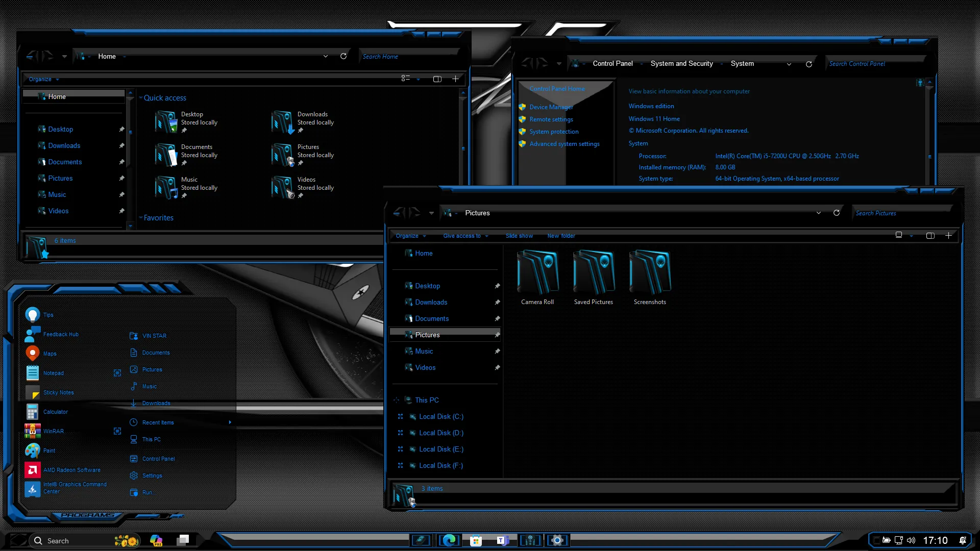Viewport: 980px width, 551px height.
Task: Launch Microsoft Edge from the taskbar
Action: [x=449, y=540]
